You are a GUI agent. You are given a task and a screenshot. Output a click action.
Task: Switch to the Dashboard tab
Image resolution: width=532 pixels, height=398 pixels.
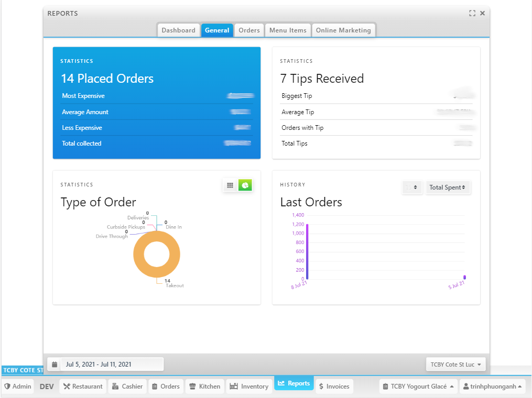178,30
